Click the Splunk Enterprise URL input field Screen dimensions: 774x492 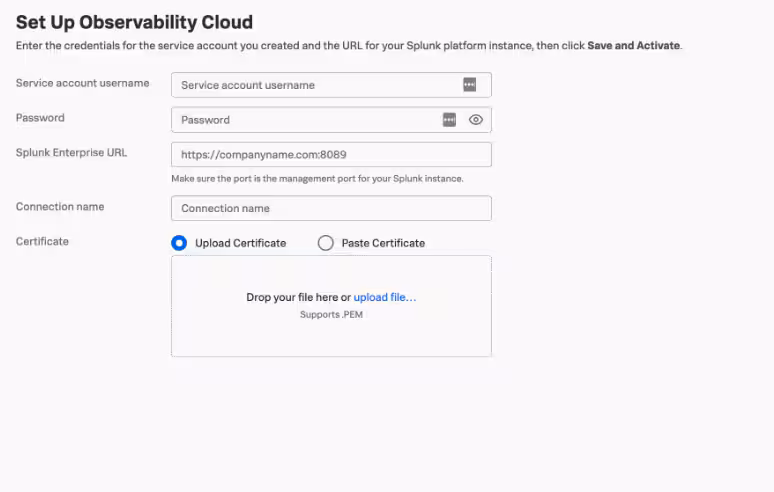pyautogui.click(x=331, y=155)
